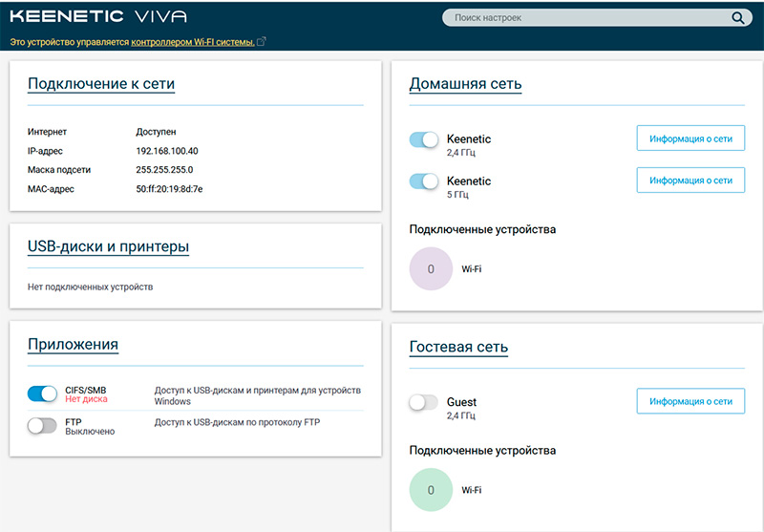
Task: Click the external link icon beside Wi-Fi controller
Action: point(262,42)
